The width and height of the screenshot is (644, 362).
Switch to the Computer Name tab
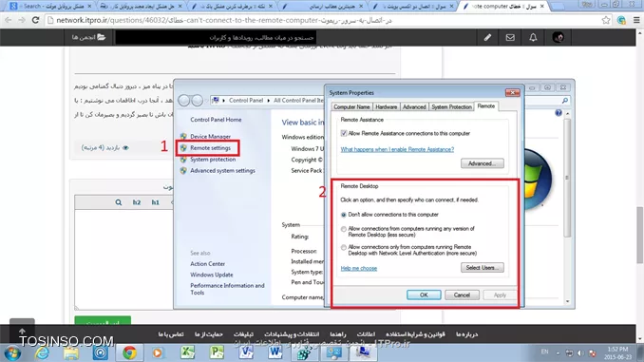[x=351, y=106]
